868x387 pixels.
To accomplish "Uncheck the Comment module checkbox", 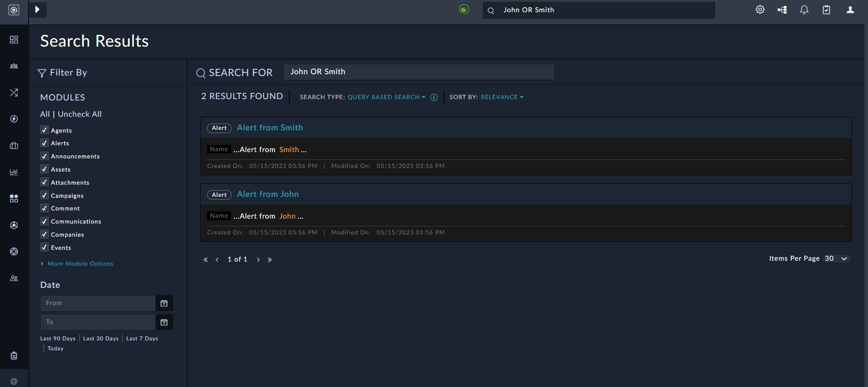I will pos(44,208).
